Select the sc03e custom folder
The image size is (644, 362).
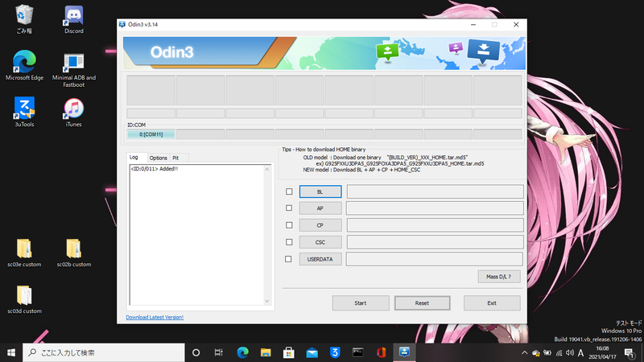coord(24,253)
